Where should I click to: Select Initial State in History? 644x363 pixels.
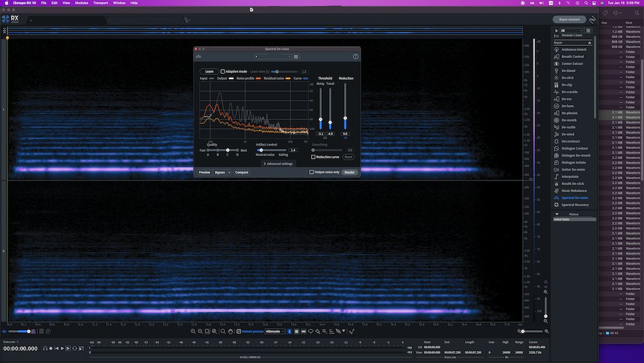574,219
